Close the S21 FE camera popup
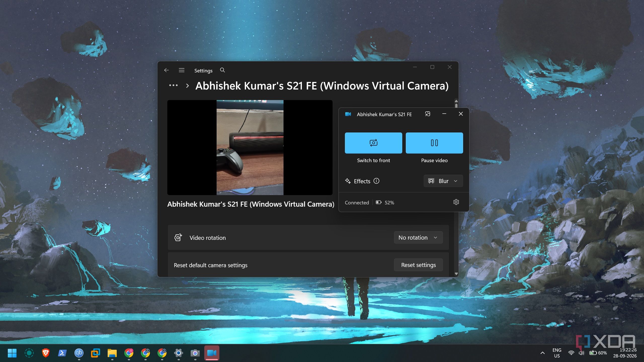This screenshot has width=644, height=362. 461,114
